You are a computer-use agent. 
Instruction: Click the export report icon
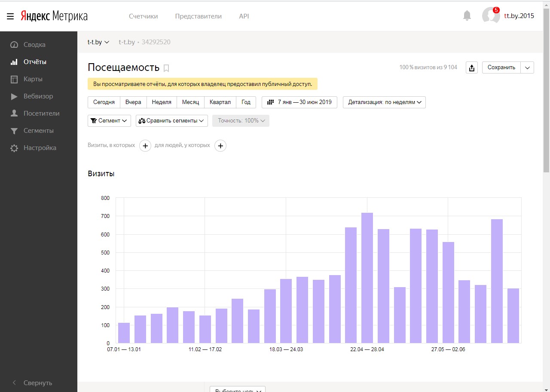tap(472, 67)
